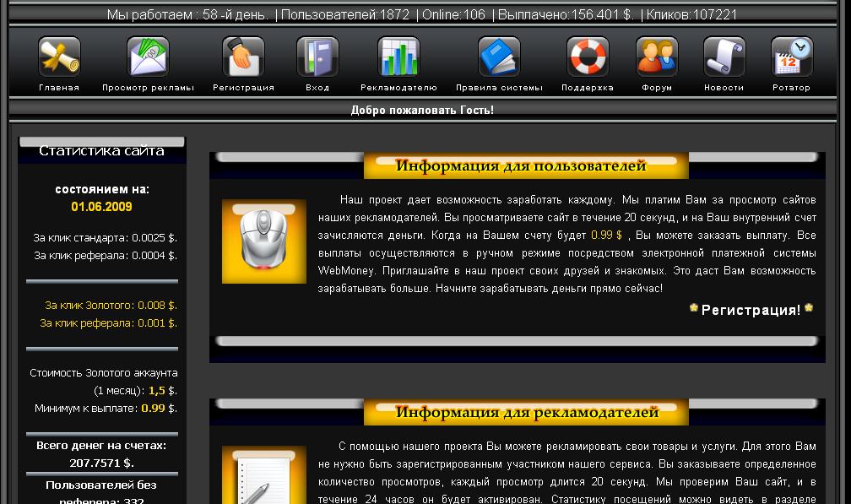The width and height of the screenshot is (851, 504).
Task: Open the Регистрация hand icon
Action: 243,57
